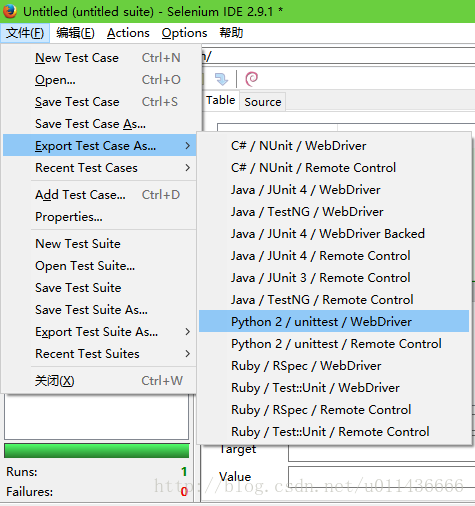Export as Python 2 / unittest / WebDriver

[x=334, y=322]
